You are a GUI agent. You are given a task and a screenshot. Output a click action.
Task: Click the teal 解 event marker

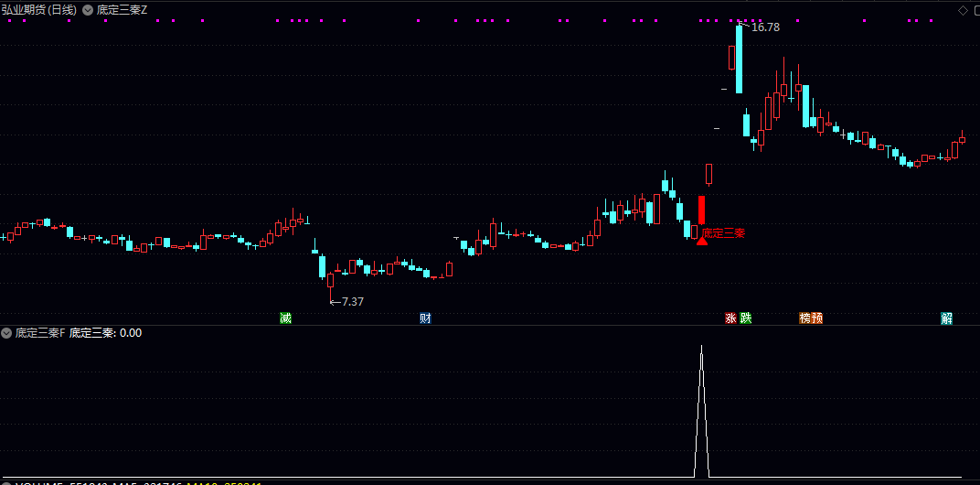pyautogui.click(x=947, y=318)
